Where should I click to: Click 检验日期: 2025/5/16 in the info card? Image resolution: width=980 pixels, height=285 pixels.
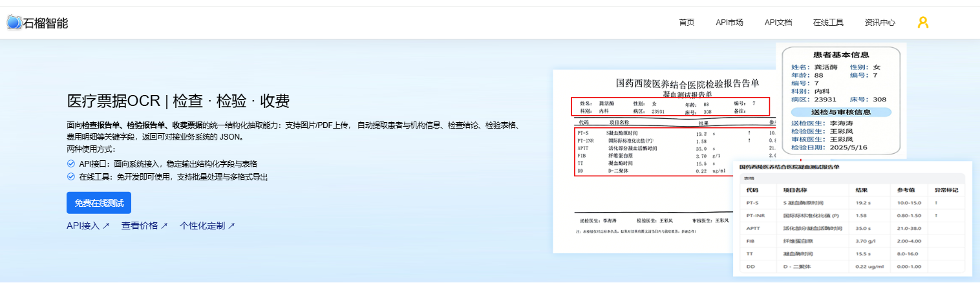(x=829, y=147)
